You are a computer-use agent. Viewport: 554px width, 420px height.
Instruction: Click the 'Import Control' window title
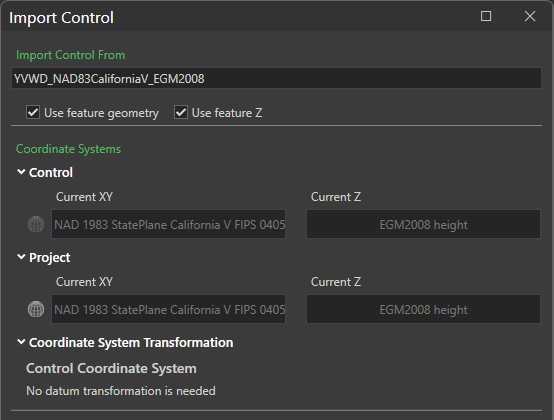(61, 18)
